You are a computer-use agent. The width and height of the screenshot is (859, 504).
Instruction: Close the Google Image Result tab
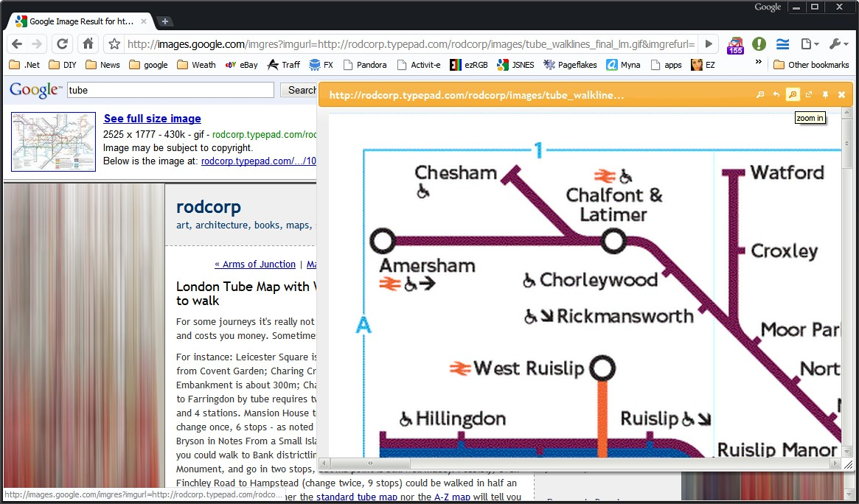144,21
